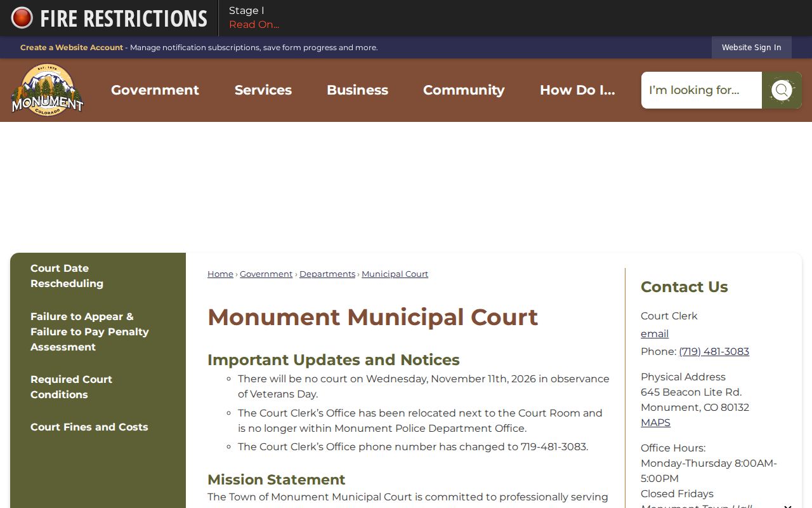Click the Court Clerk email link
The height and width of the screenshot is (508, 812).
click(655, 333)
